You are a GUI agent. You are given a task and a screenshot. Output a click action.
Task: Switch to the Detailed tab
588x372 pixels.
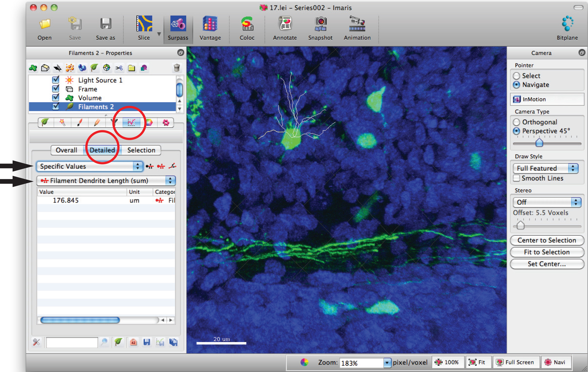pos(102,150)
